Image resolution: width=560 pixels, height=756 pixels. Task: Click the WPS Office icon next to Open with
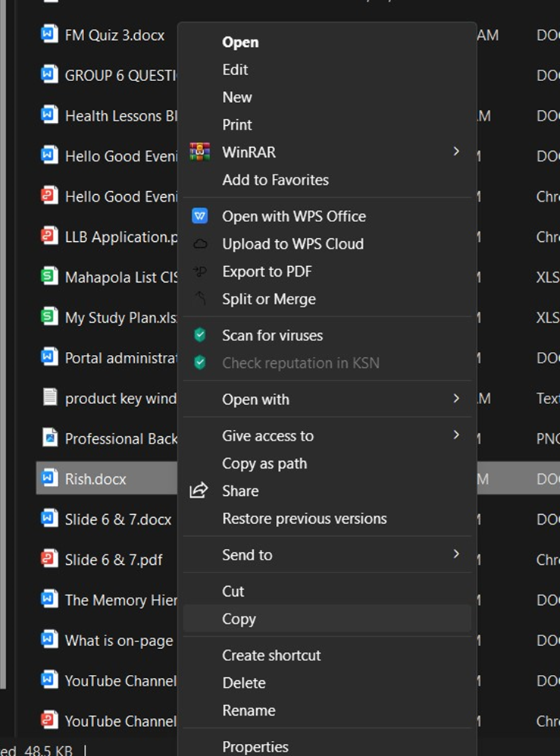pyautogui.click(x=200, y=216)
